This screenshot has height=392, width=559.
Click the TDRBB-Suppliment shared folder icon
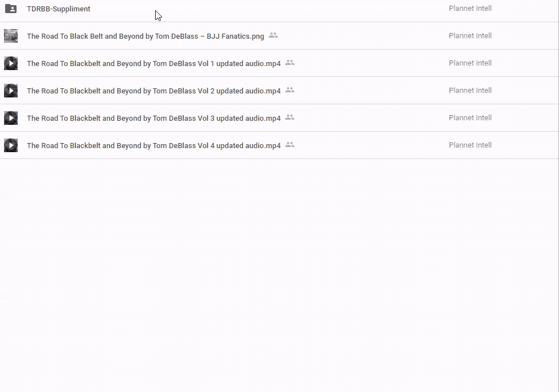[x=11, y=9]
